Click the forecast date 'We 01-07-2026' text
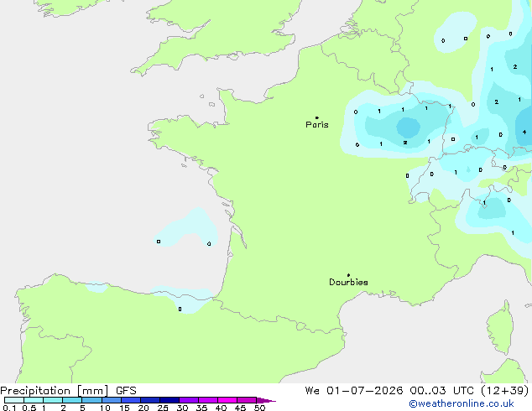Viewport: 532px width, 411px height. click(354, 391)
